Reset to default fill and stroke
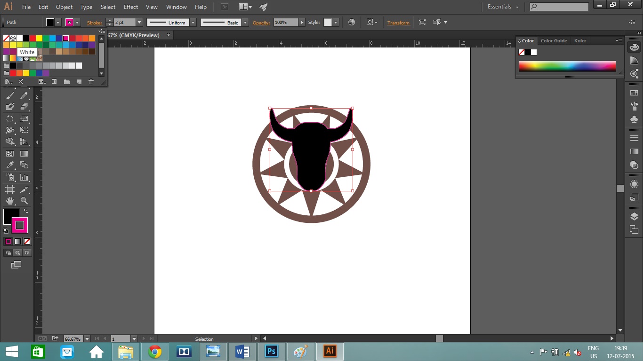 tap(6, 231)
